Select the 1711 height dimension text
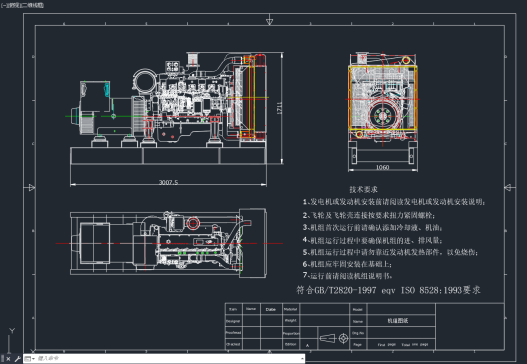The height and width of the screenshot is (364, 527). [x=280, y=108]
